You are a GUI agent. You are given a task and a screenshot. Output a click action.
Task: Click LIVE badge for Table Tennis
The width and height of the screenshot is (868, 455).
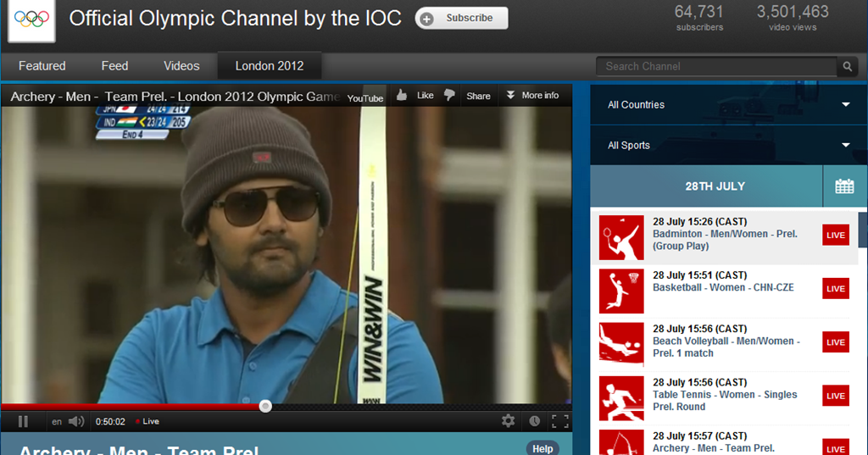point(835,397)
